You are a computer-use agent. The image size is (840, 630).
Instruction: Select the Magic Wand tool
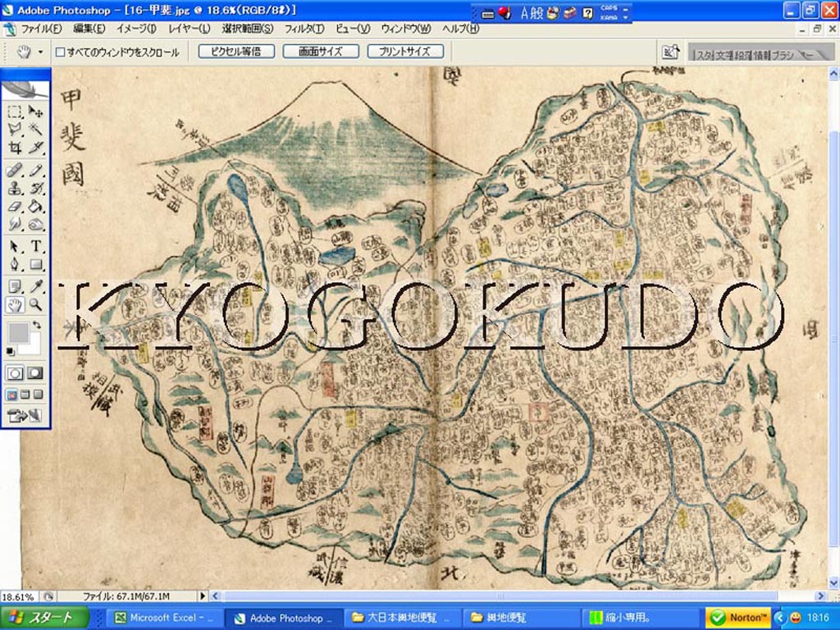tap(35, 129)
